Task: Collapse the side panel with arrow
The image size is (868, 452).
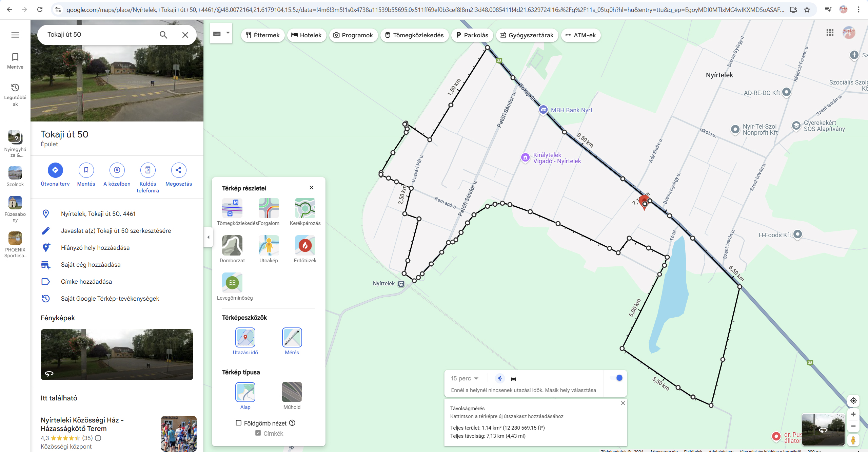Action: point(209,237)
